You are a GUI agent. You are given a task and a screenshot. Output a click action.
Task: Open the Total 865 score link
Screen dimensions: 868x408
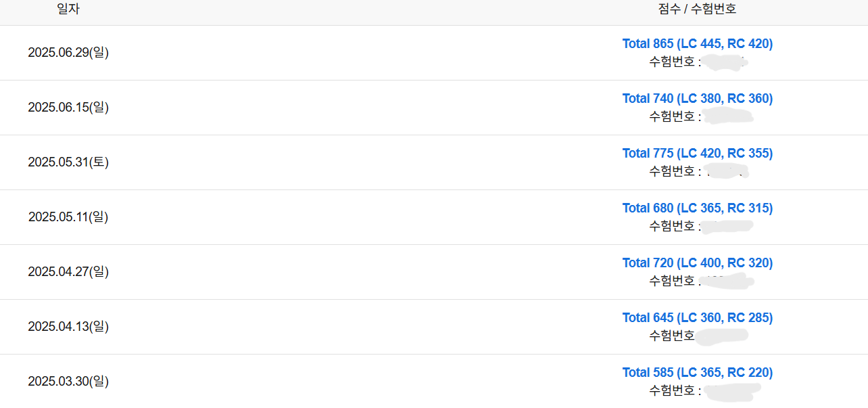coord(697,44)
